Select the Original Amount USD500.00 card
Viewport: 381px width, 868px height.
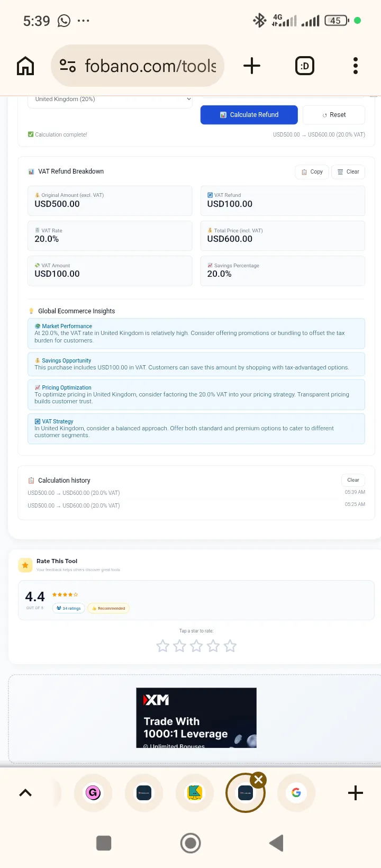[x=110, y=201]
